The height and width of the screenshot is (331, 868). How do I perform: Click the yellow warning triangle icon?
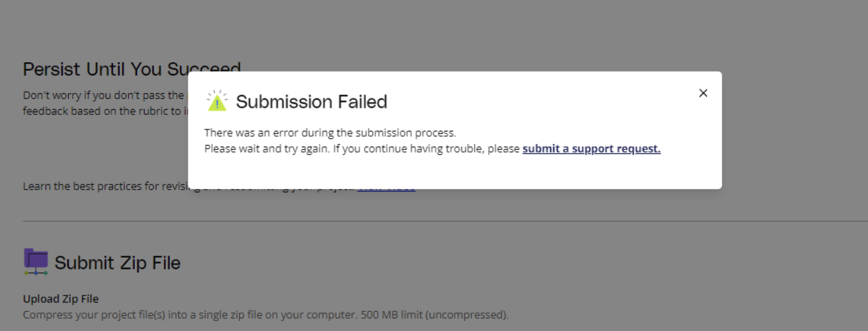coord(217,101)
